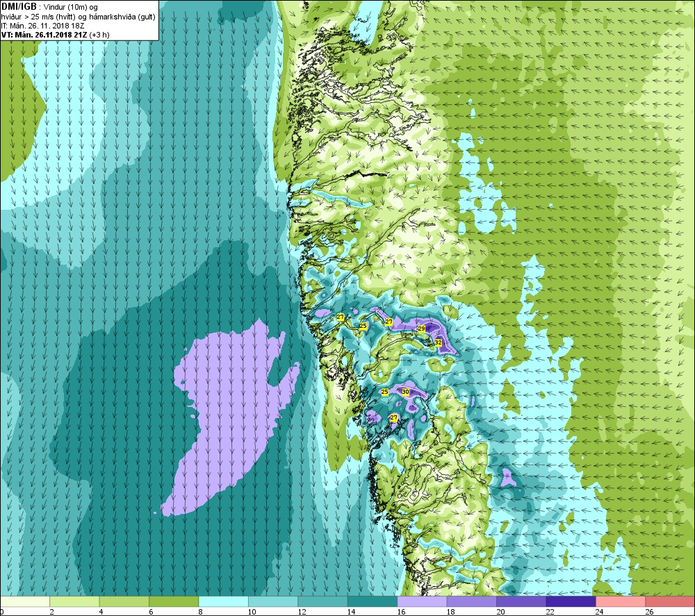Select the light cyan 8–10 m/s legend swatch
Viewport: 695px width, 616px height.
click(x=223, y=601)
